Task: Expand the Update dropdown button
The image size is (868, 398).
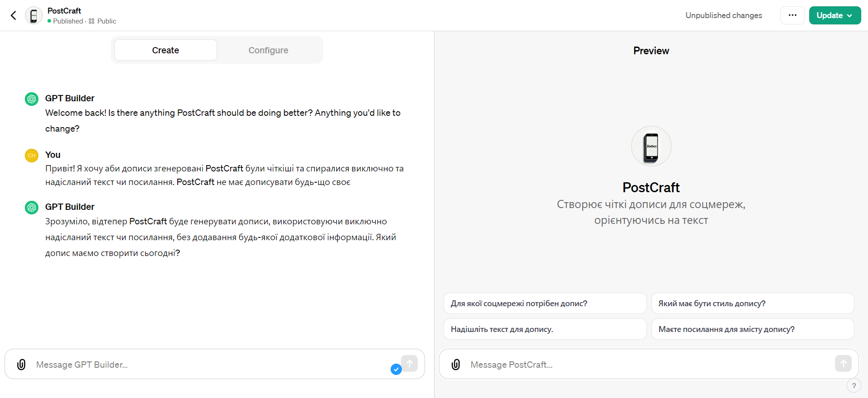Action: [835, 15]
